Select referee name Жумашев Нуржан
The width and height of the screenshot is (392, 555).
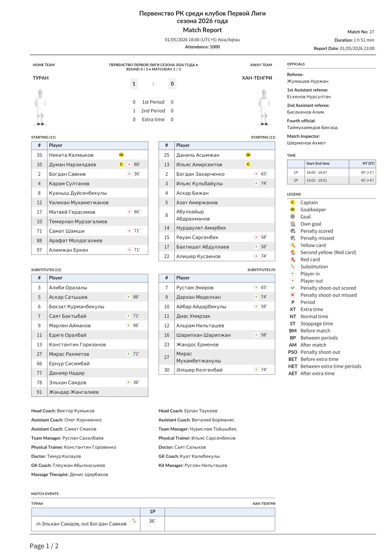[308, 81]
